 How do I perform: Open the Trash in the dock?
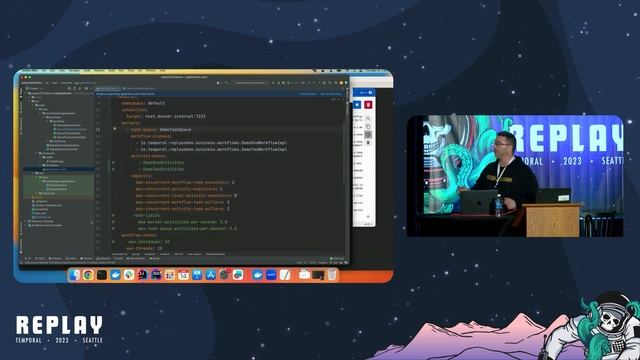[332, 275]
